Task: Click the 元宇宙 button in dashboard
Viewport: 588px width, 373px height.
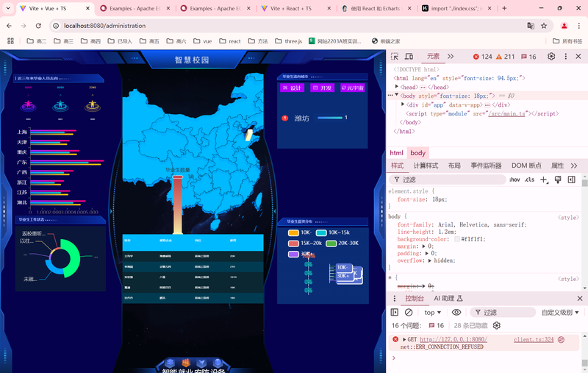Action: click(x=353, y=88)
